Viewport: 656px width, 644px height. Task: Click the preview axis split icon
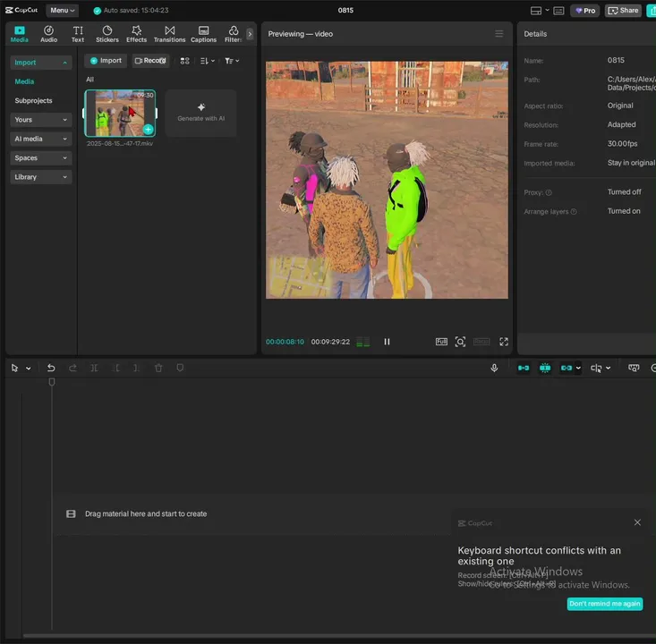coord(596,368)
